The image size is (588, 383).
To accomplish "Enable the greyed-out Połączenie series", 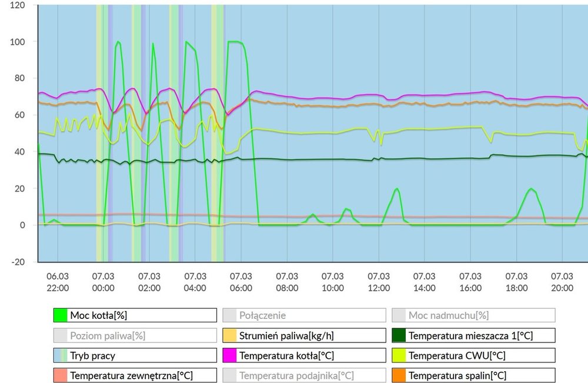I will tap(303, 315).
